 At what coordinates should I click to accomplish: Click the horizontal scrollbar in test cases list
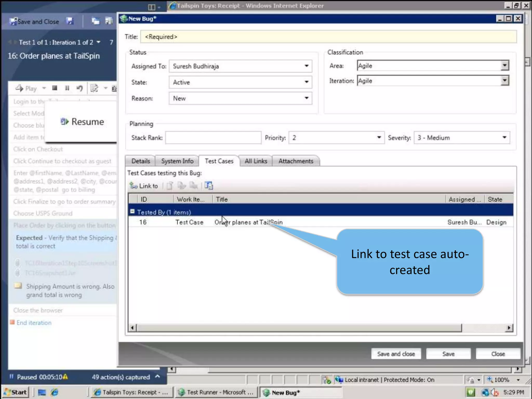tap(299, 328)
